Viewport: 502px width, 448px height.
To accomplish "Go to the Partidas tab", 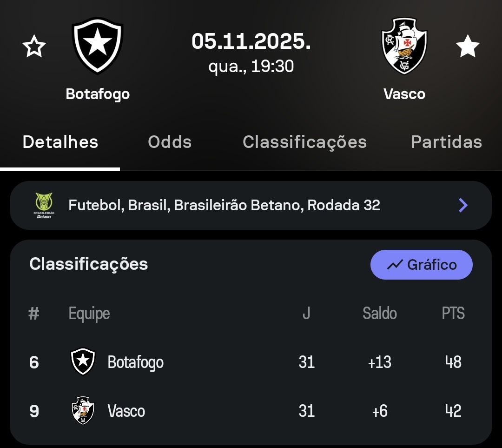I will (x=446, y=142).
